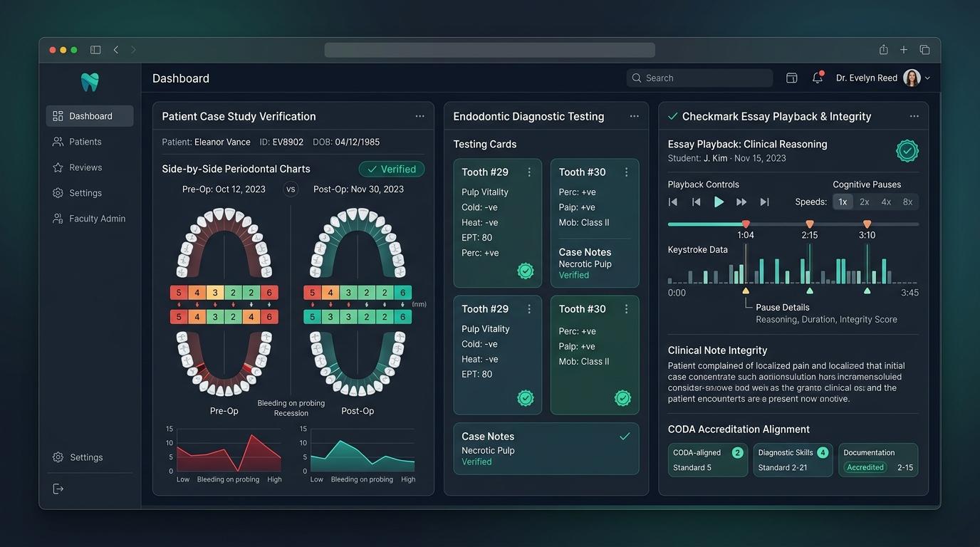Switch the playback speed to 4x

(886, 202)
